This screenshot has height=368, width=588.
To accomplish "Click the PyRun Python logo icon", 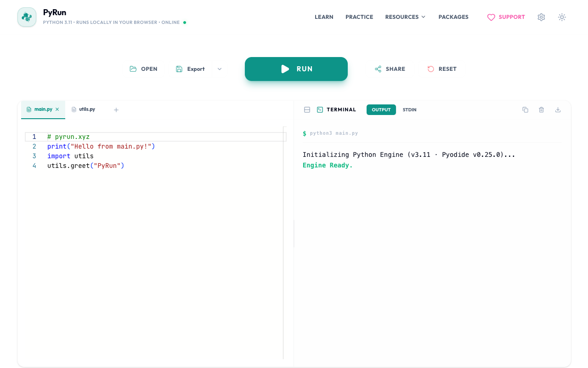I will (27, 17).
